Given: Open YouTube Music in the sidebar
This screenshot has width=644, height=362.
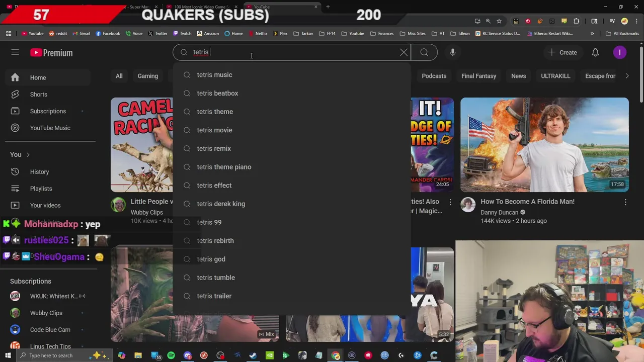Looking at the screenshot, I should pos(48,128).
